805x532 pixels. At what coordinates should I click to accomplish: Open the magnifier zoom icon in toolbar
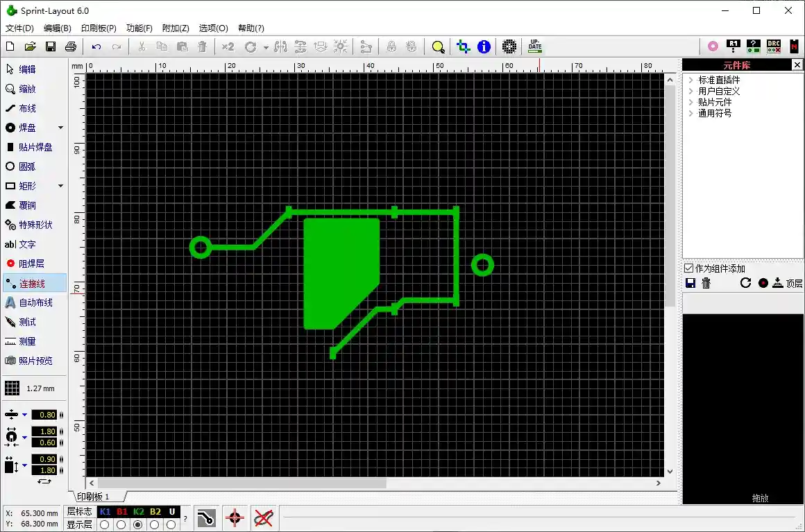[x=438, y=46]
